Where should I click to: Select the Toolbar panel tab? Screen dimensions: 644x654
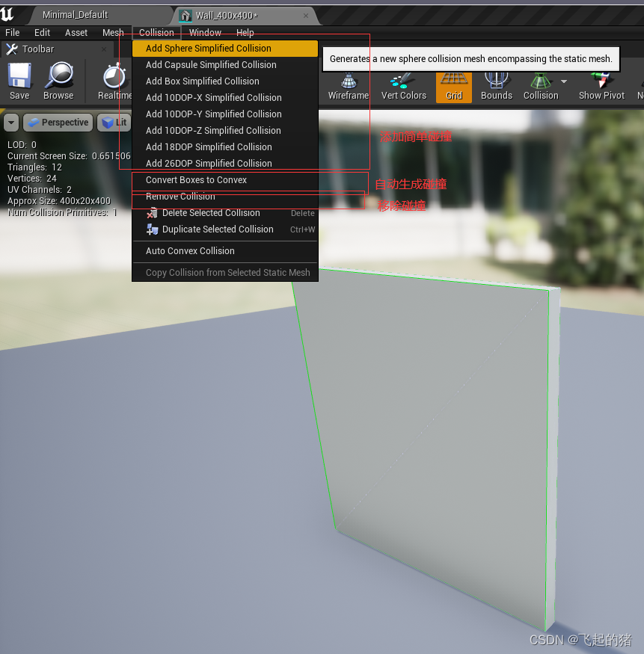point(38,49)
